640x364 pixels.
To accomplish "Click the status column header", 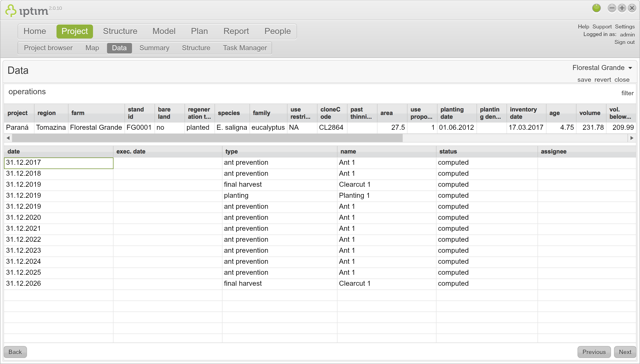I will click(487, 151).
